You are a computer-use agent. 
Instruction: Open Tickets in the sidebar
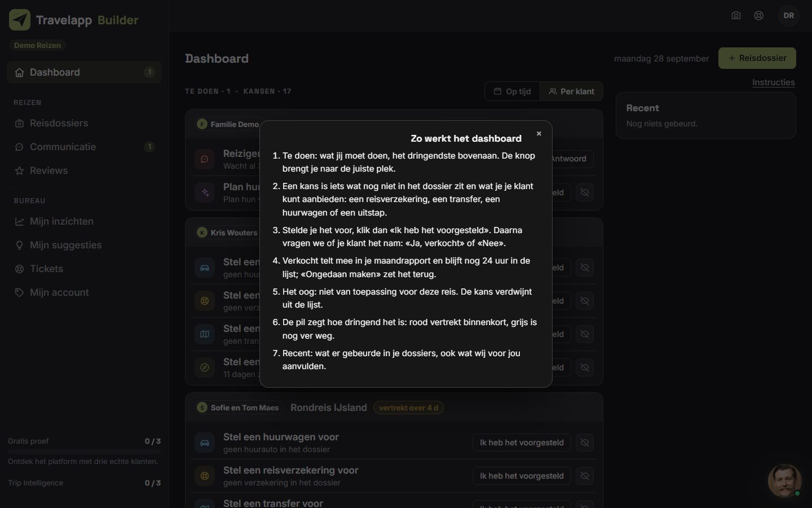point(85,269)
